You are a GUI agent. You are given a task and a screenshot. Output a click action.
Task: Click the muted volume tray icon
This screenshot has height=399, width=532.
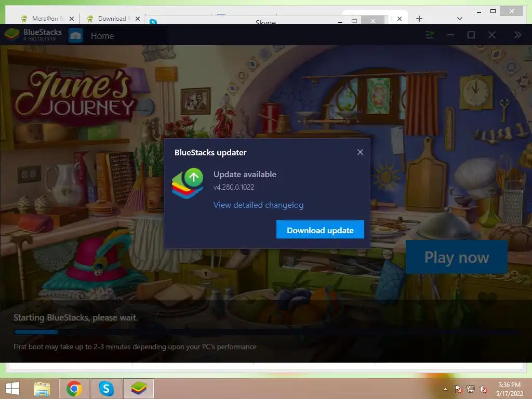tap(483, 389)
